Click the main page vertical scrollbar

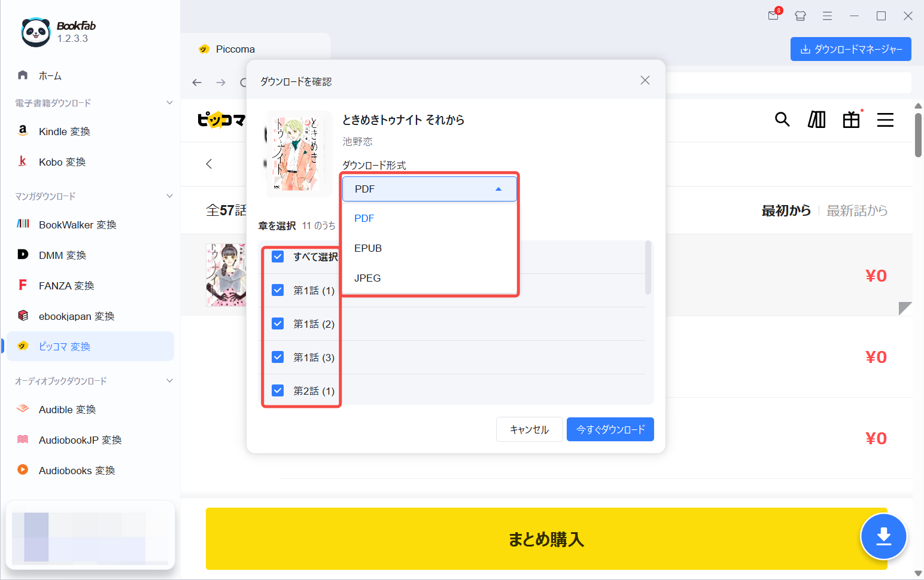918,135
